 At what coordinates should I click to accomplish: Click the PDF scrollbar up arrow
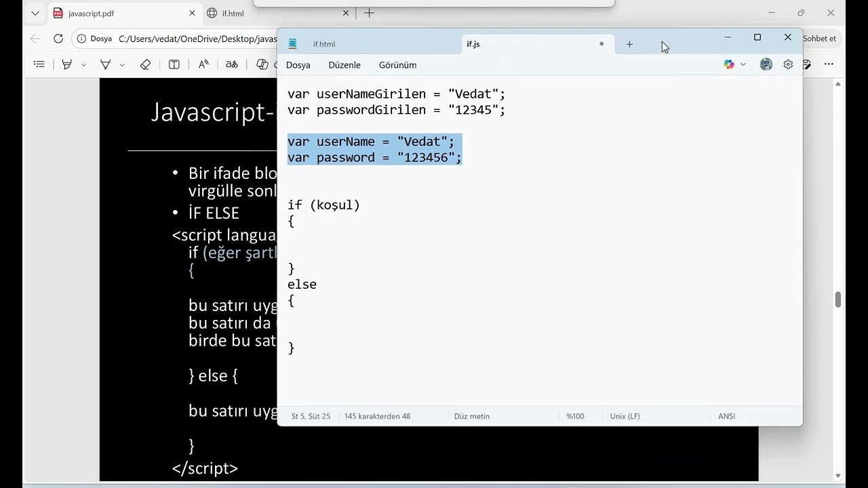click(838, 83)
